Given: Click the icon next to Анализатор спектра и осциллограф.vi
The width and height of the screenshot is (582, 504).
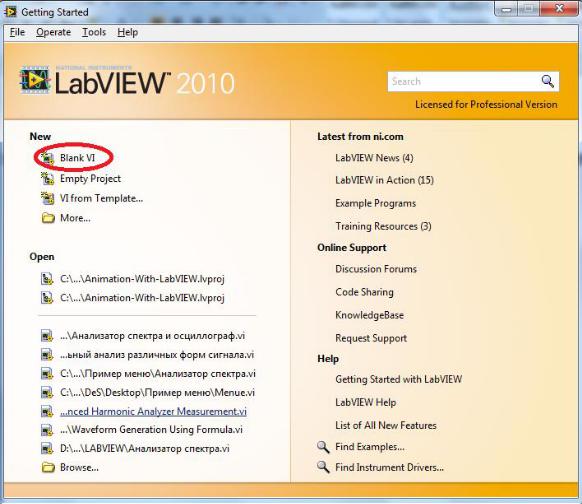Looking at the screenshot, I should pyautogui.click(x=47, y=336).
